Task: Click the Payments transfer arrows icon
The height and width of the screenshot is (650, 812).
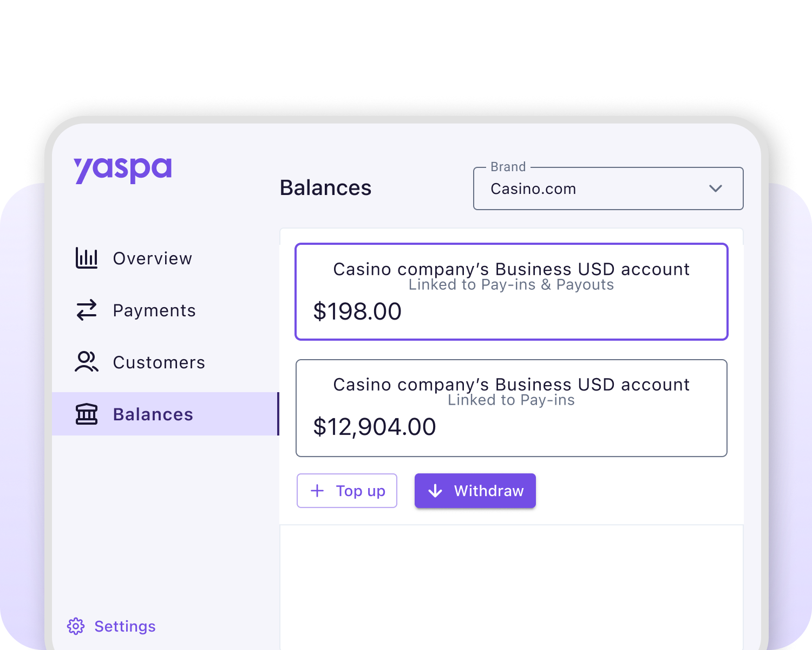Action: coord(87,310)
